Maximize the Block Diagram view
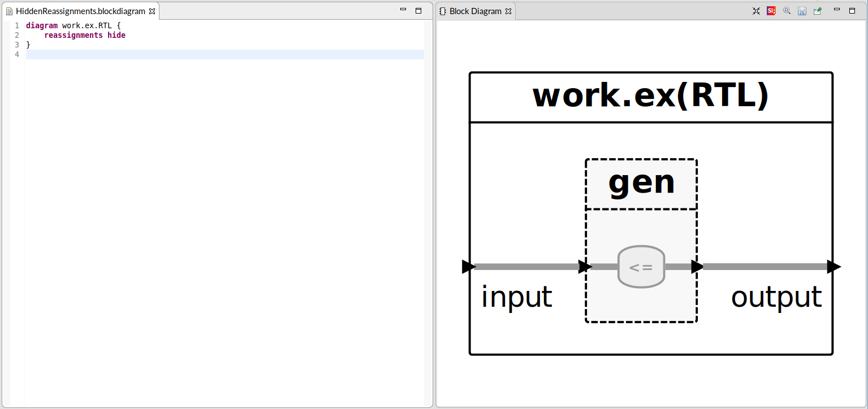Image resolution: width=868 pixels, height=409 pixels. [x=852, y=11]
